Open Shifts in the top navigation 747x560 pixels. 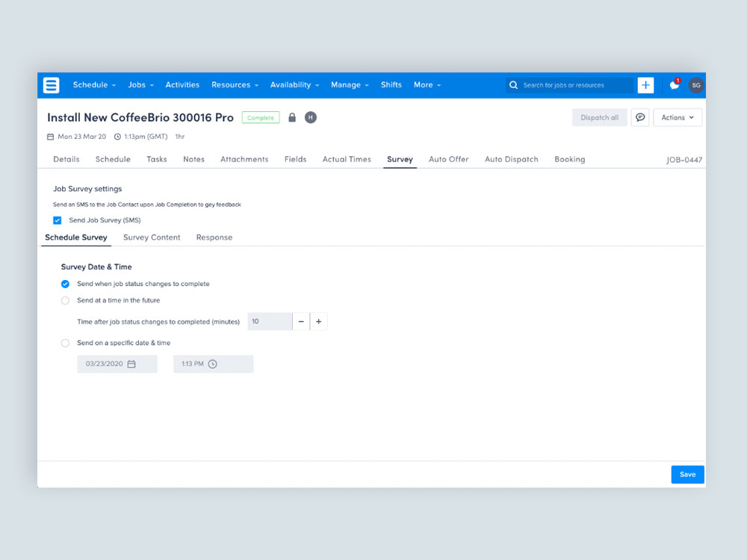[391, 85]
